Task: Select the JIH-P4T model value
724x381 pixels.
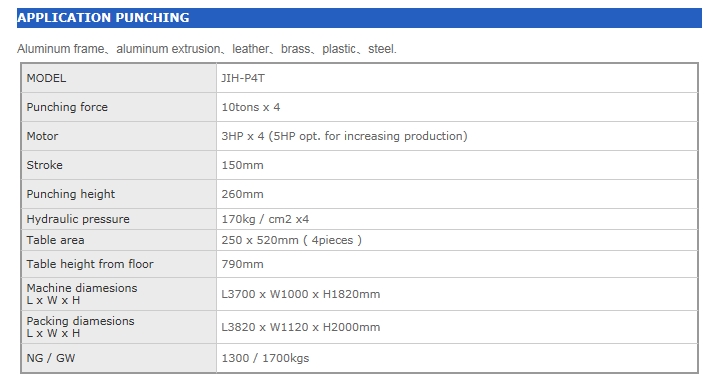Action: [243, 78]
